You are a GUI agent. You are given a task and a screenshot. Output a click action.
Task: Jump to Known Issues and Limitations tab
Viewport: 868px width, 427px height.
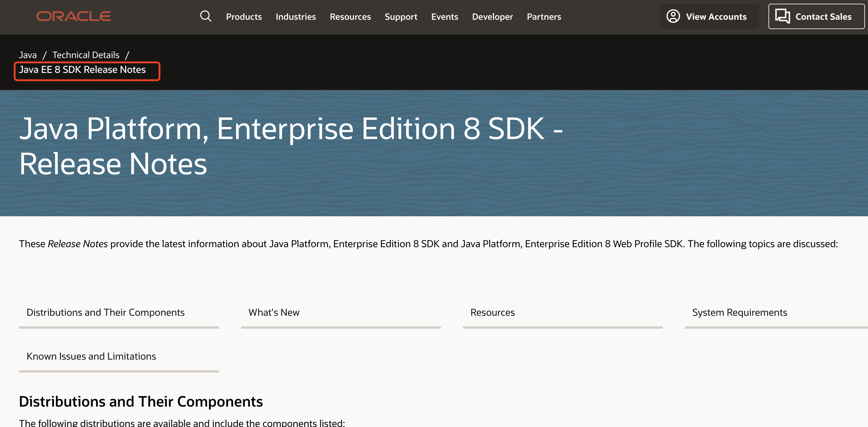coord(91,356)
